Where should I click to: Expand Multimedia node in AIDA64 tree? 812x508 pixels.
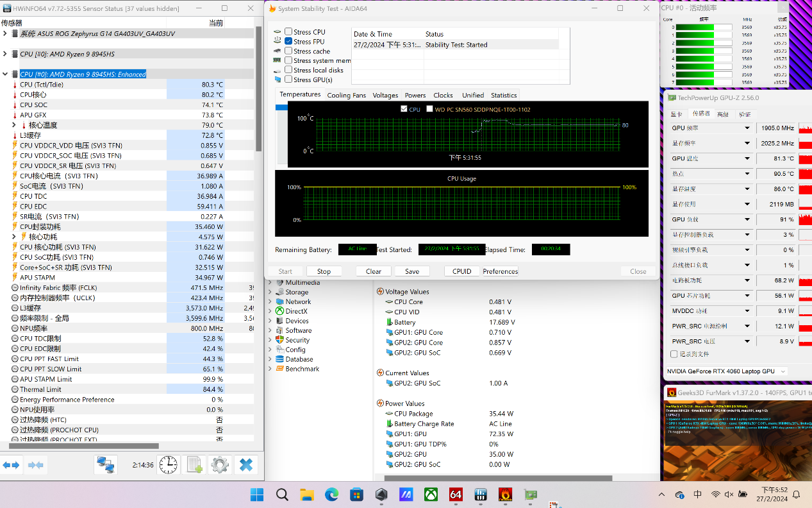(270, 282)
